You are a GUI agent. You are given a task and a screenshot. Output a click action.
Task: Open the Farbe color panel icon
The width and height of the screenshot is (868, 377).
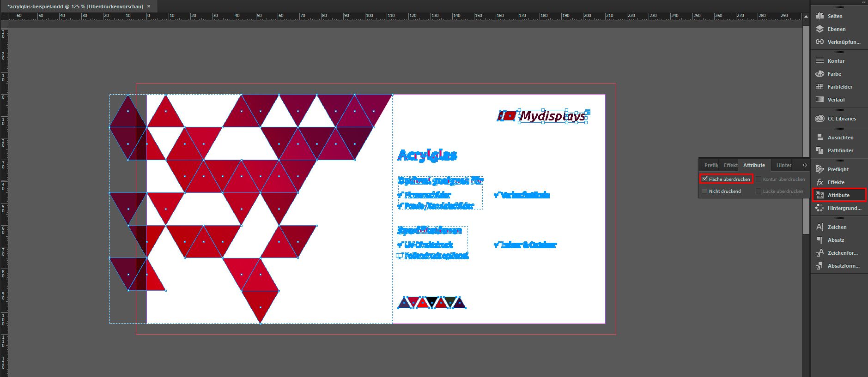pyautogui.click(x=819, y=73)
